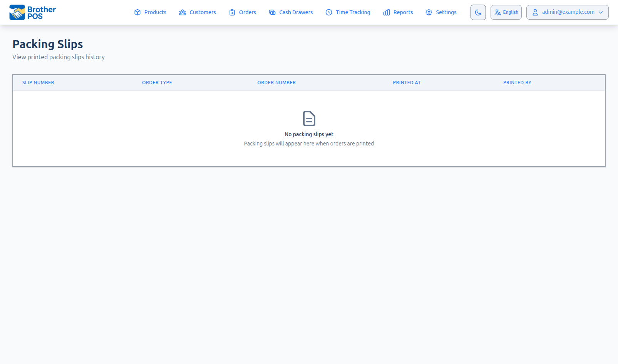Viewport: 618px width, 364px height.
Task: Click the Order Type column header
Action: pos(157,83)
